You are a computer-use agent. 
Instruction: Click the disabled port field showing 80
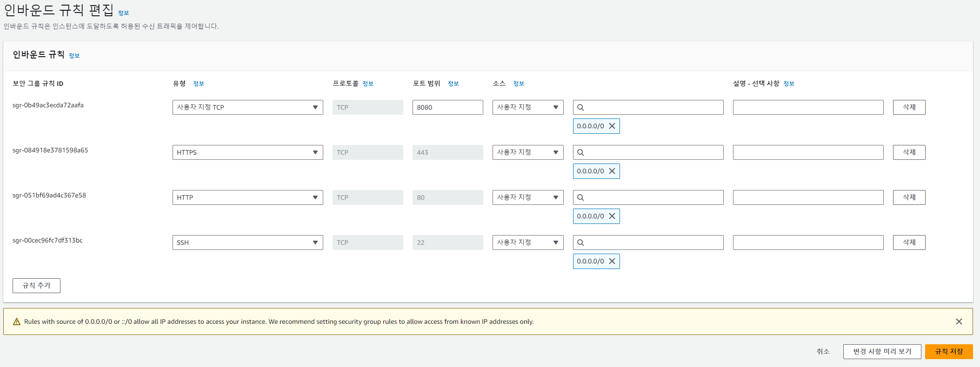click(x=447, y=197)
